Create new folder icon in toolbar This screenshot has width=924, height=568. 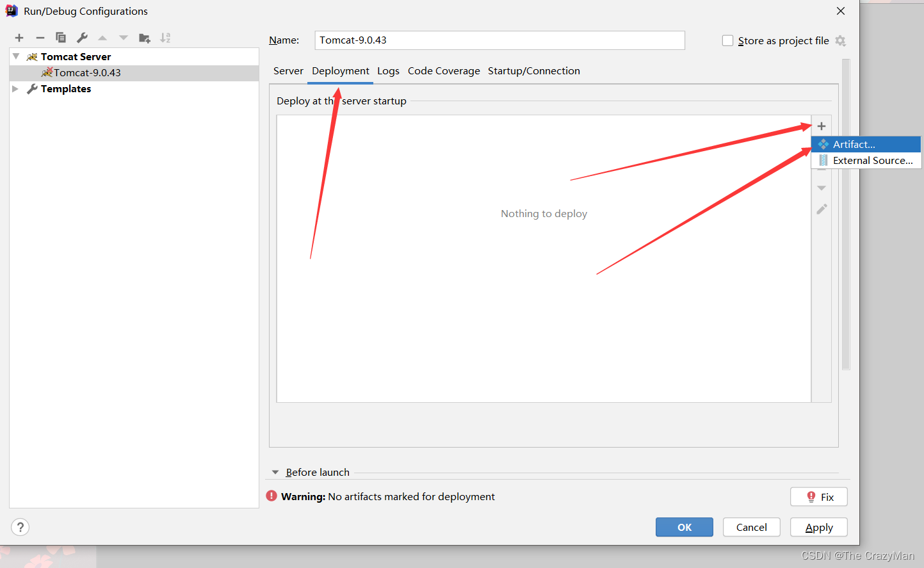point(145,38)
